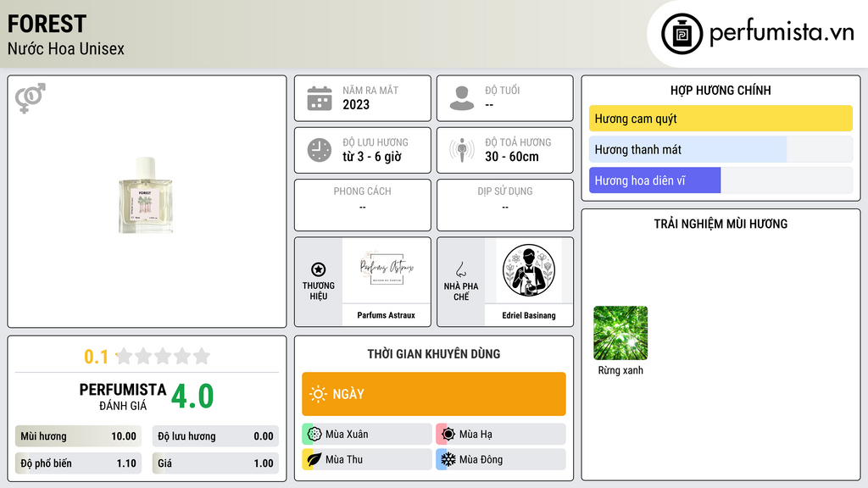Click the '30 - 60cm' sillage value
The image size is (868, 488).
pos(512,157)
